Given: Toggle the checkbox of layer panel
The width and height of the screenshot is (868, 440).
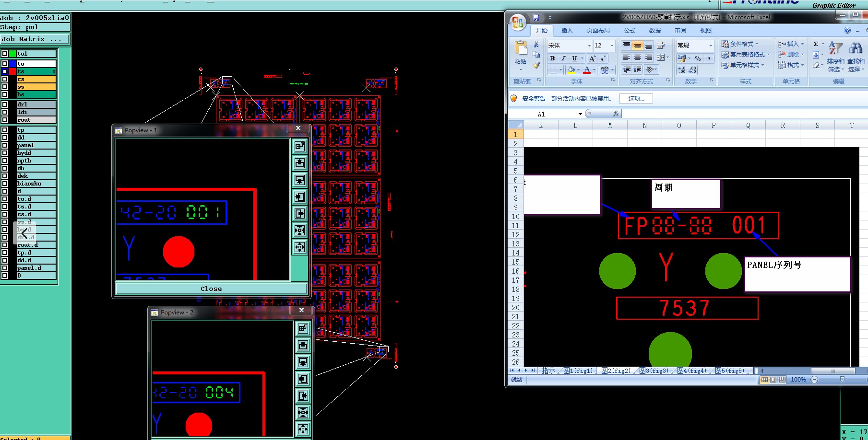Looking at the screenshot, I should pos(5,145).
